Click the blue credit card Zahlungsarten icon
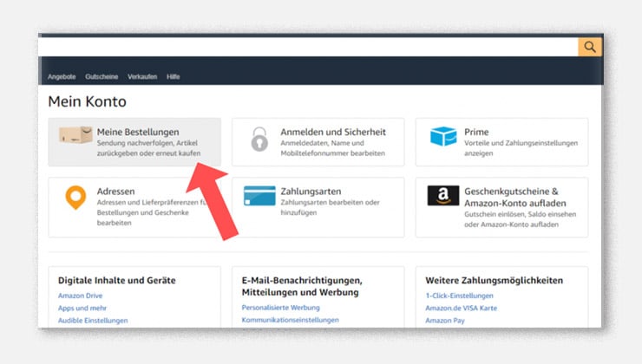The width and height of the screenshot is (642, 364). coord(259,196)
